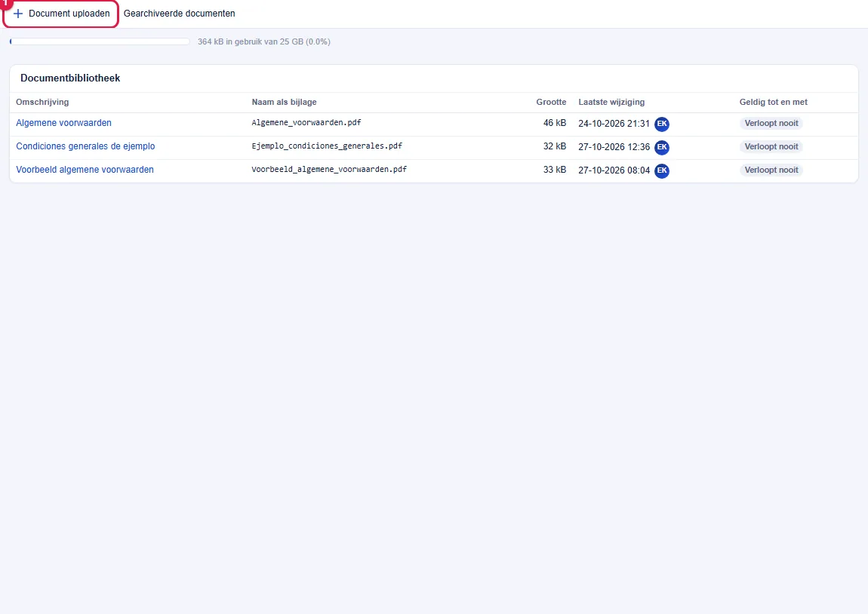Click the Geldig tot en met header
Viewport: 868px width, 614px height.
pos(773,102)
